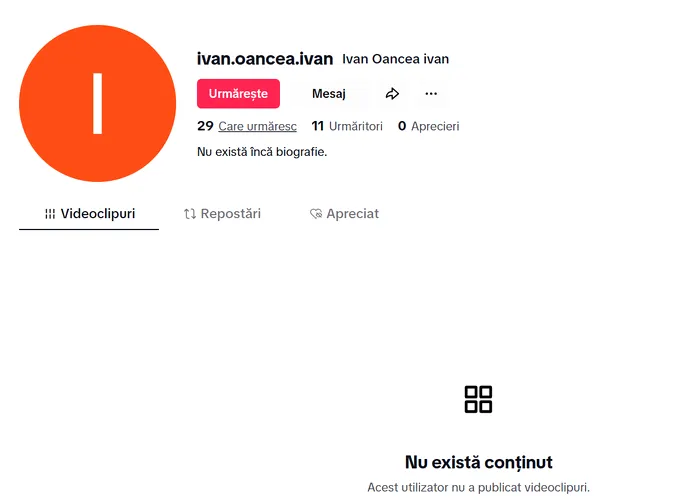Open the three-dot more options menu
The width and height of the screenshot is (700, 504).
tap(431, 94)
